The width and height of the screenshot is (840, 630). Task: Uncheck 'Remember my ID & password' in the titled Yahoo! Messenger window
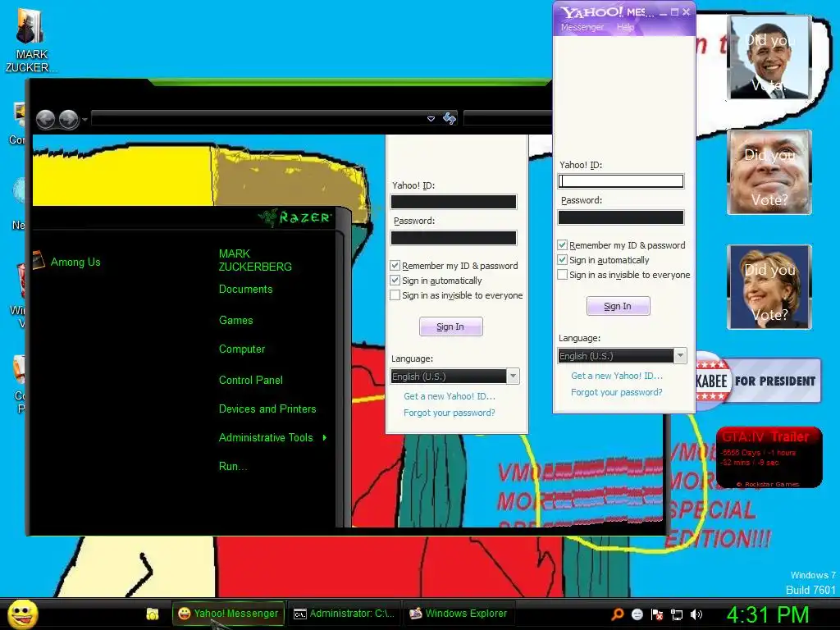tap(562, 244)
